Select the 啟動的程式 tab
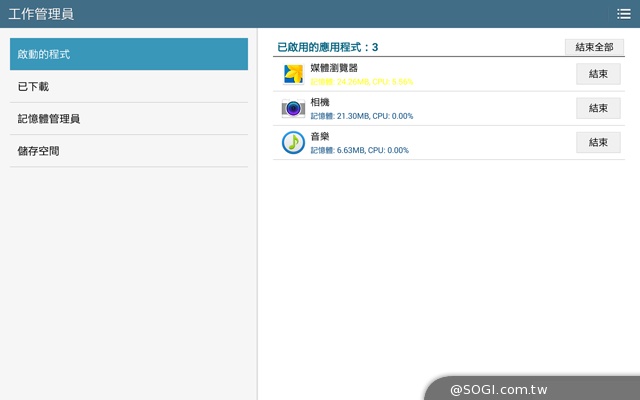The height and width of the screenshot is (400, 640). click(129, 54)
